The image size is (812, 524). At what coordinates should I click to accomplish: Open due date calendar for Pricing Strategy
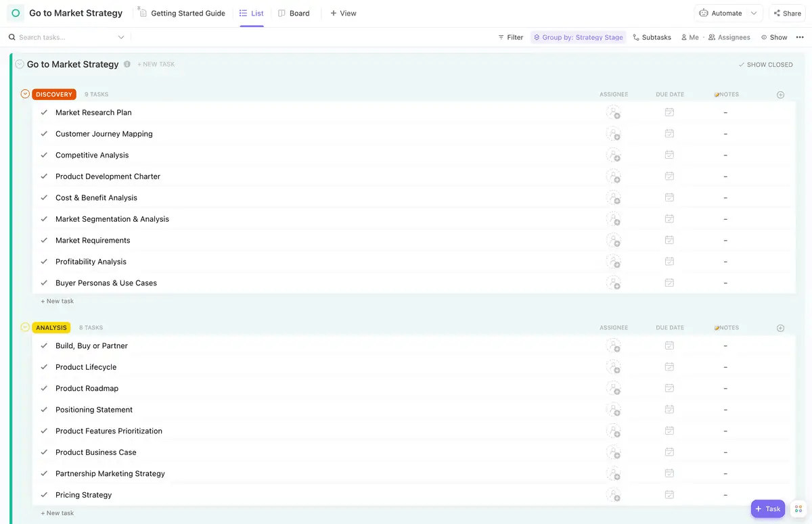click(x=669, y=494)
